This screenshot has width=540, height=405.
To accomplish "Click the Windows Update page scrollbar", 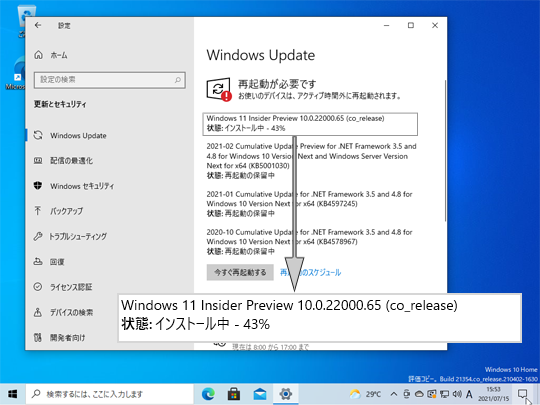I will click(445, 150).
